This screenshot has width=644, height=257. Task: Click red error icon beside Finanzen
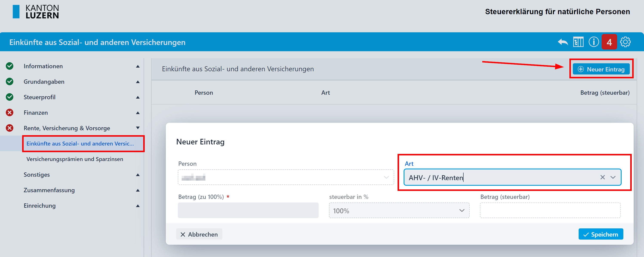point(9,113)
